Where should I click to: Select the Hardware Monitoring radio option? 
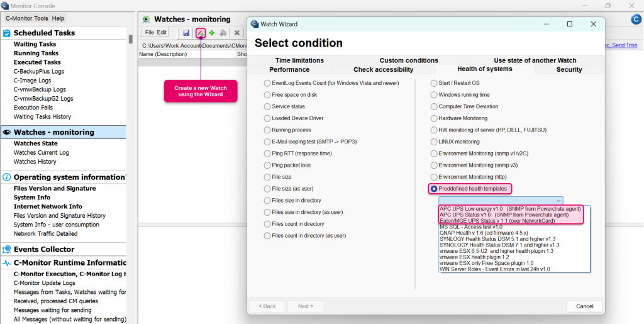(434, 118)
